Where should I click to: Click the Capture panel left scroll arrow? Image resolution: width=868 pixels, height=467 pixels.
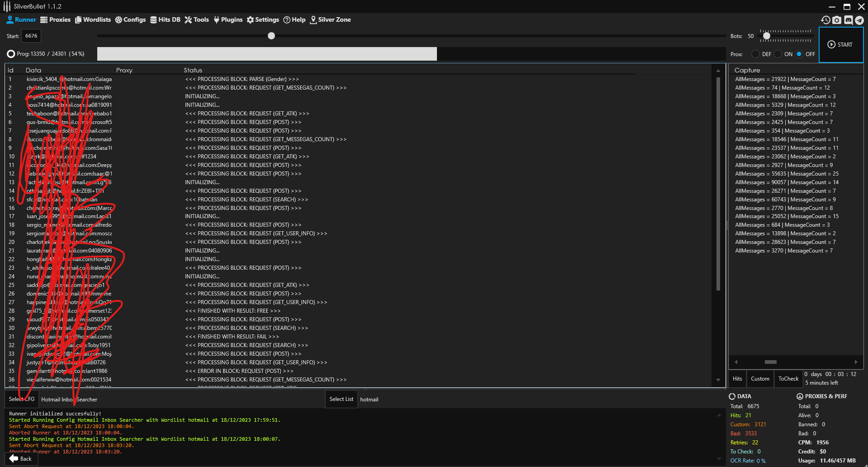[736, 362]
